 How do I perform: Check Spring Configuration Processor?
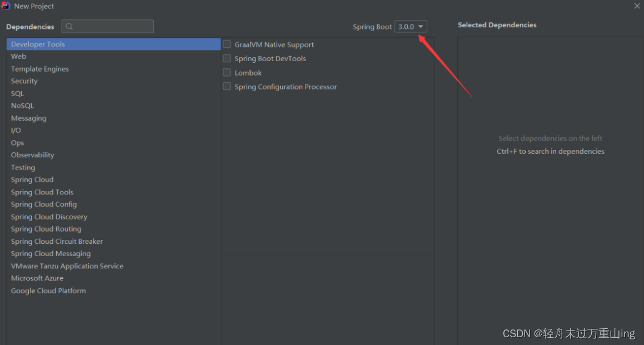pyautogui.click(x=227, y=87)
